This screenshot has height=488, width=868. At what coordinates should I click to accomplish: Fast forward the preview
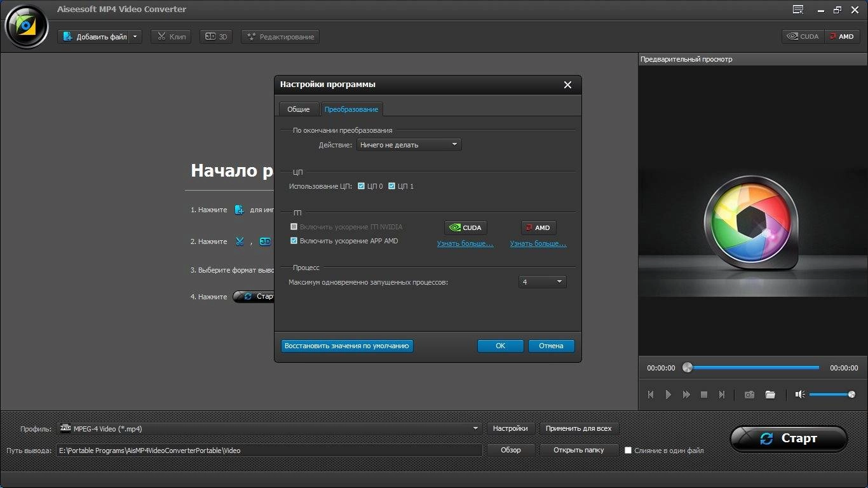[686, 395]
